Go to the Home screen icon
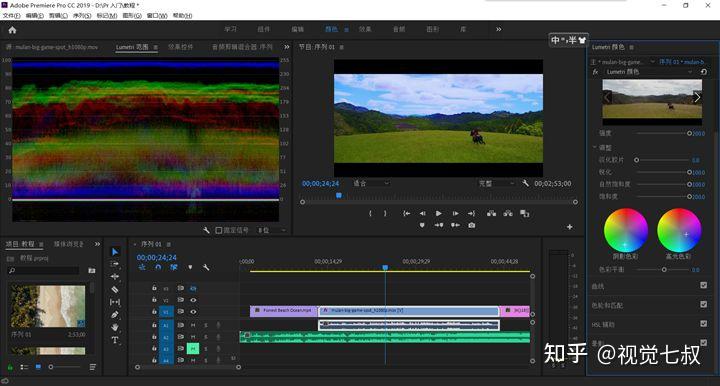Image resolution: width=720 pixels, height=386 pixels. [12, 30]
